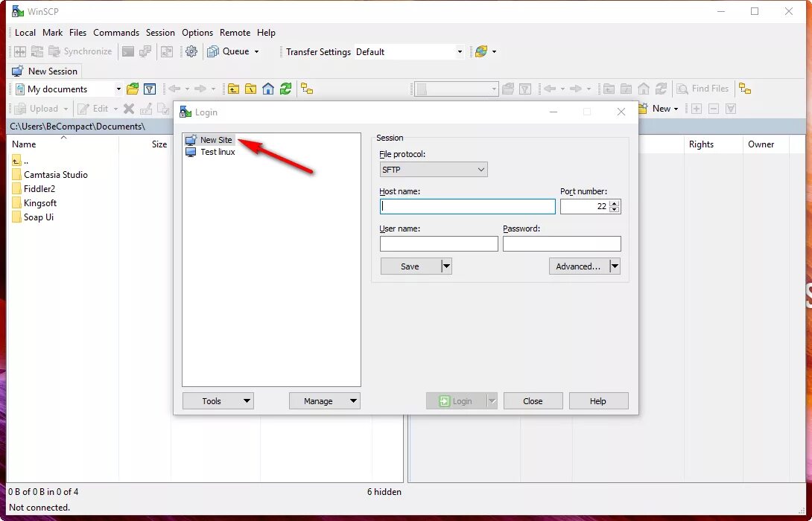Click the Help button in Login dialog

tap(599, 401)
